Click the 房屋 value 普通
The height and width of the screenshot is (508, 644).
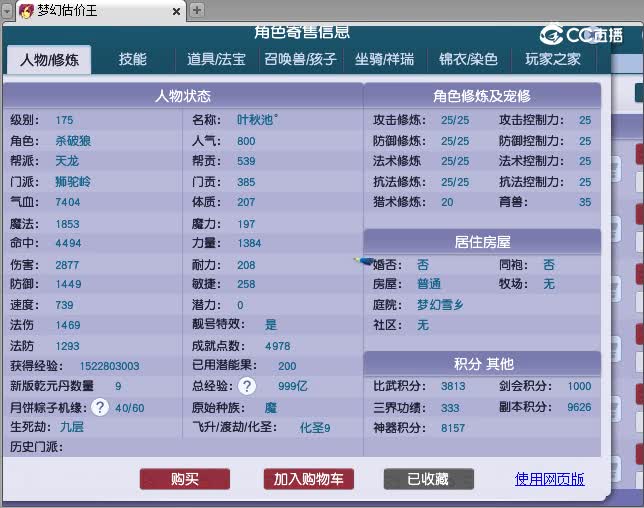[x=429, y=284]
